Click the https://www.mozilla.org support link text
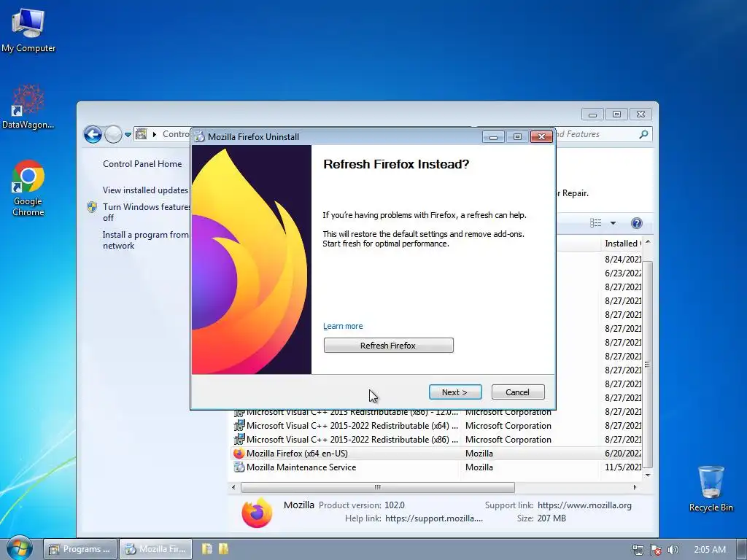This screenshot has width=747, height=560. click(x=584, y=505)
